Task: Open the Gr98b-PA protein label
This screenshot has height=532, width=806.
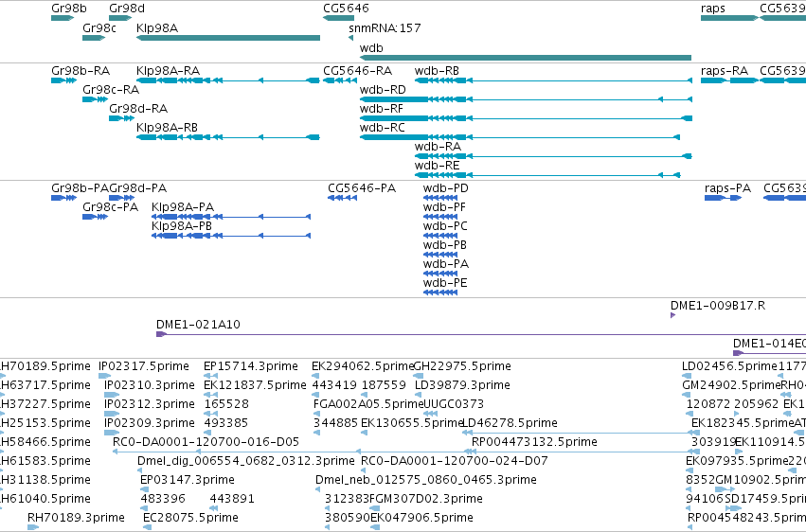Action: [81, 188]
